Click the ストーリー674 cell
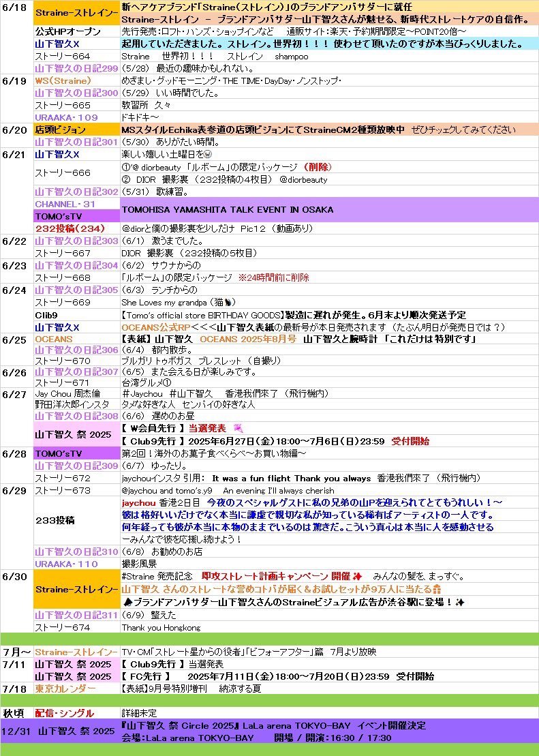 [76, 628]
